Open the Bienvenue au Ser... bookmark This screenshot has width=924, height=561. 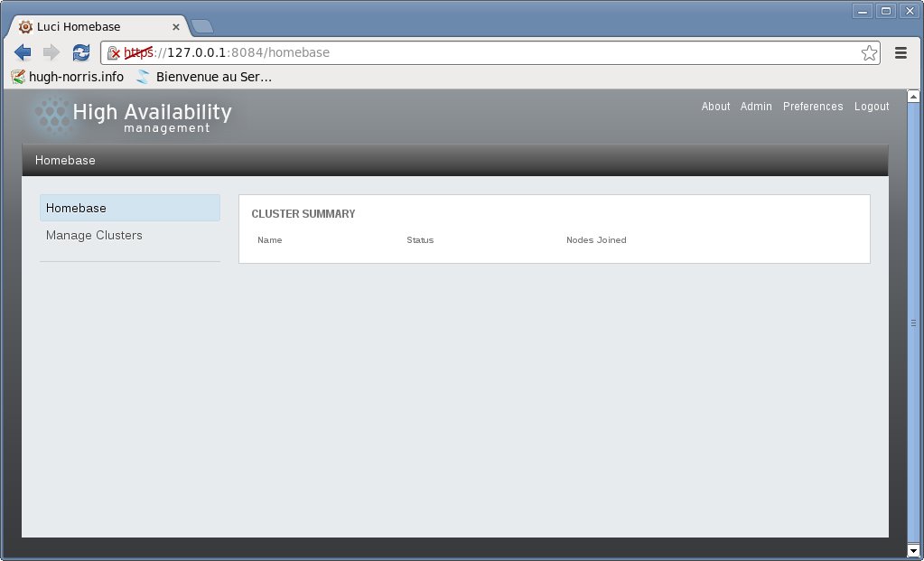[x=204, y=77]
